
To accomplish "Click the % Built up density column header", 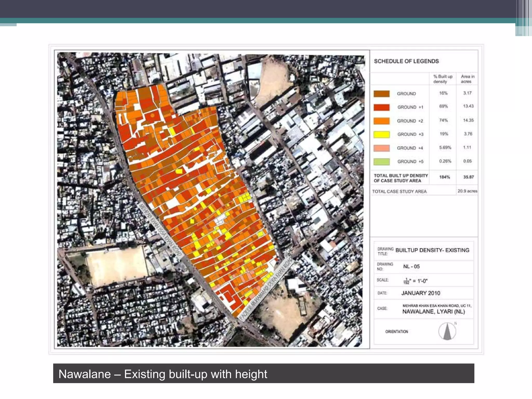I will coord(443,79).
